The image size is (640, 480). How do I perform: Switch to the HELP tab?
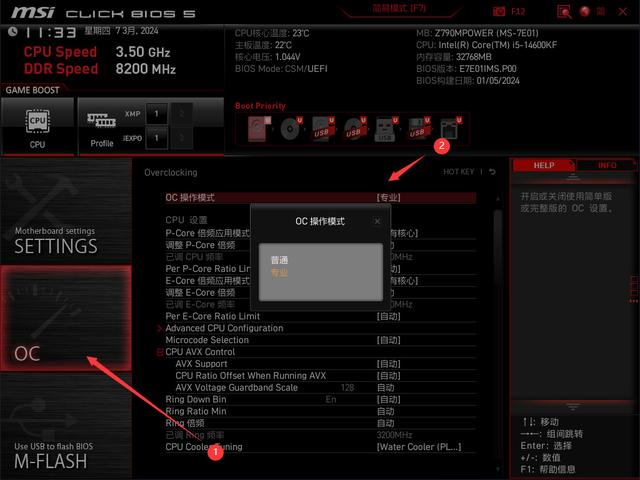point(544,165)
